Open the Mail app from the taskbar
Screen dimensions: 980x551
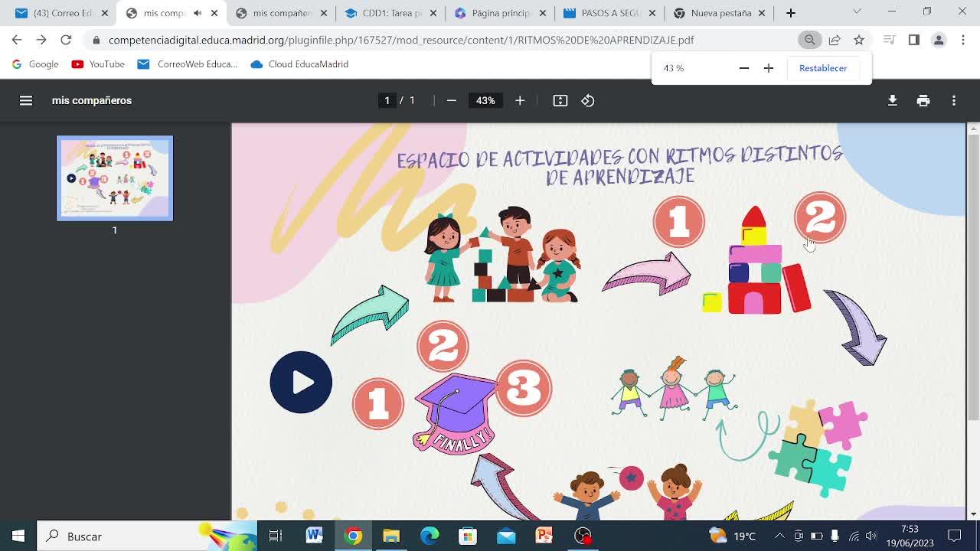tap(506, 536)
